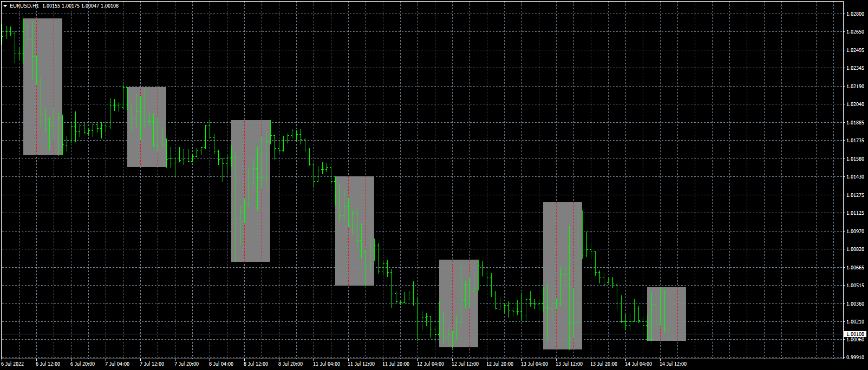Click the 12 Jul 20:00 time label
The image size is (868, 370).
click(x=500, y=364)
